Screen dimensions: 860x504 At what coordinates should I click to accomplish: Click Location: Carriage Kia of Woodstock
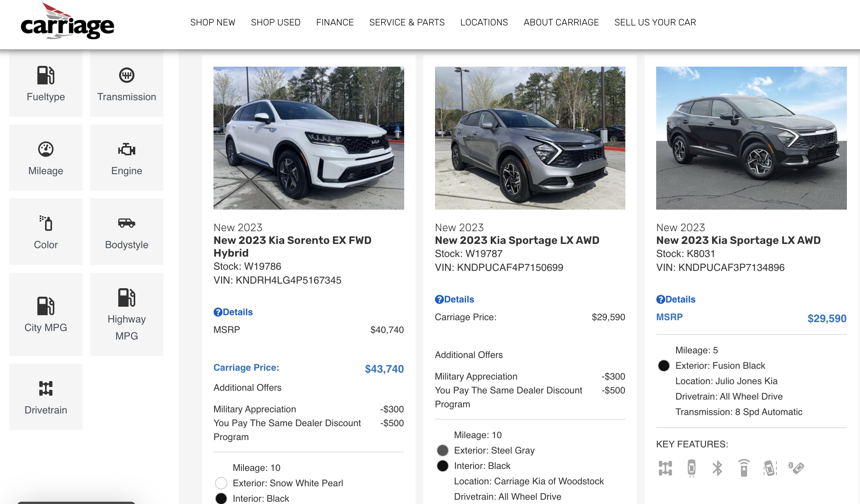pos(529,481)
